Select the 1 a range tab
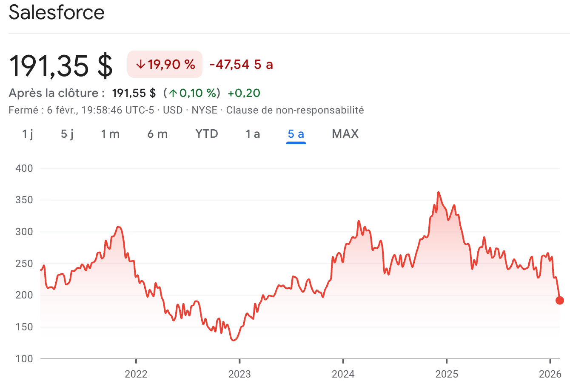The height and width of the screenshot is (392, 570). 253,134
